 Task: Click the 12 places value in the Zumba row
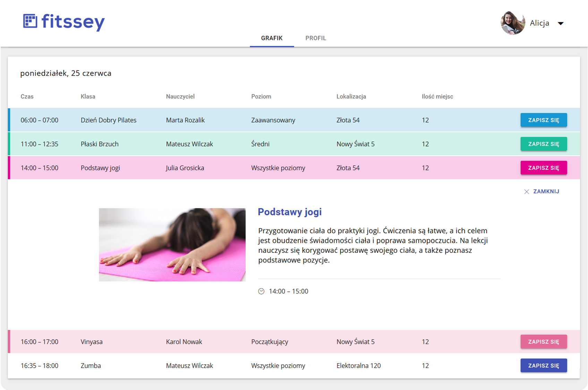coord(425,365)
